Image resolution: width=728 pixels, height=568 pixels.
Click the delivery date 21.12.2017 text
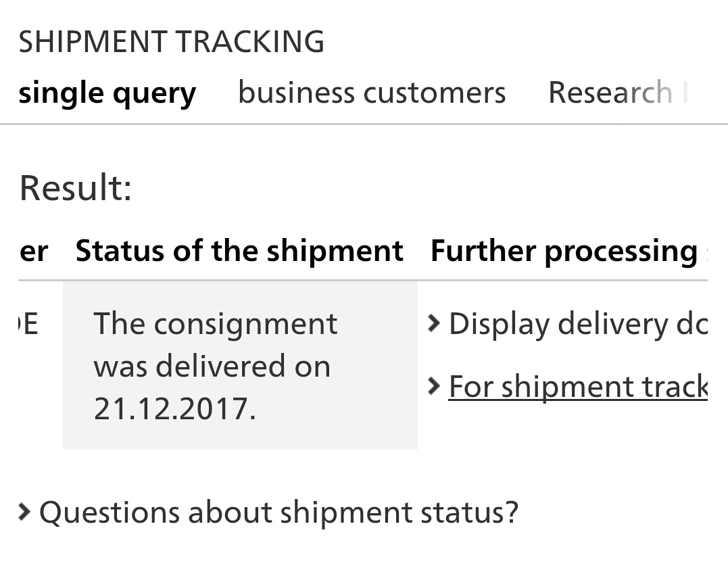(174, 408)
